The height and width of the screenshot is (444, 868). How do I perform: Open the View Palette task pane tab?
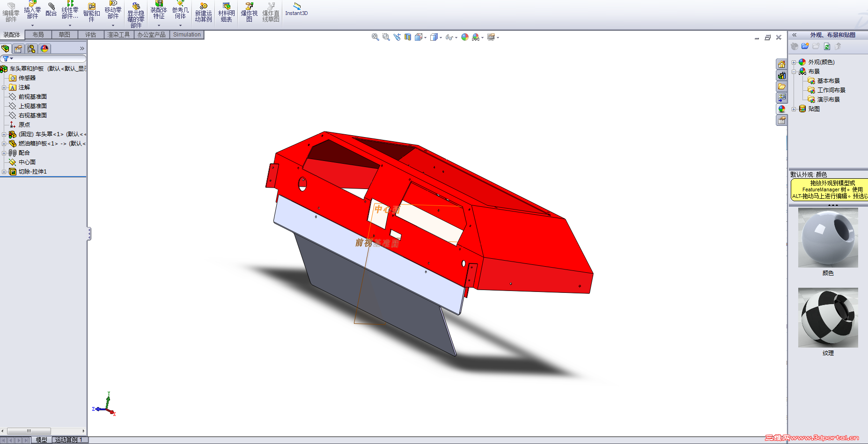click(x=781, y=98)
